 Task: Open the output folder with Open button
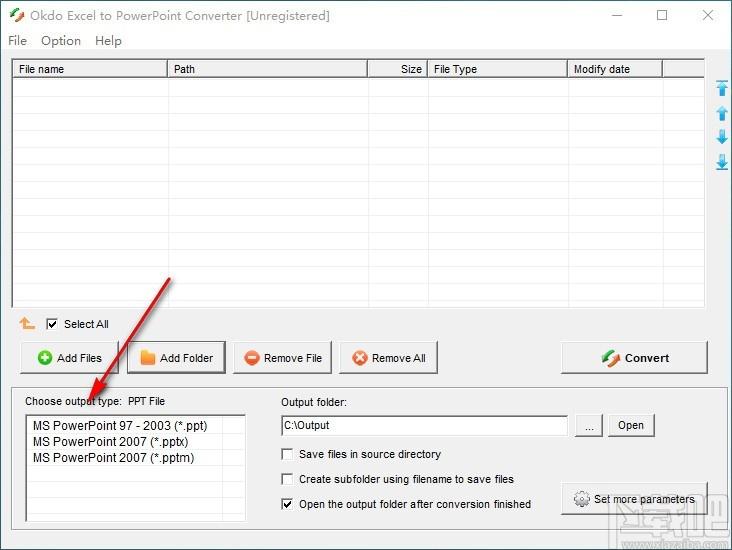(631, 425)
